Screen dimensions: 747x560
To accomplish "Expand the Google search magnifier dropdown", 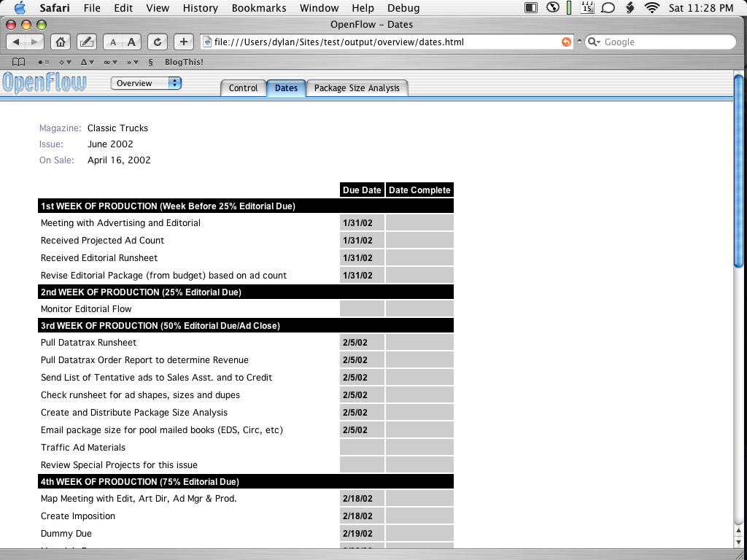I will [594, 42].
